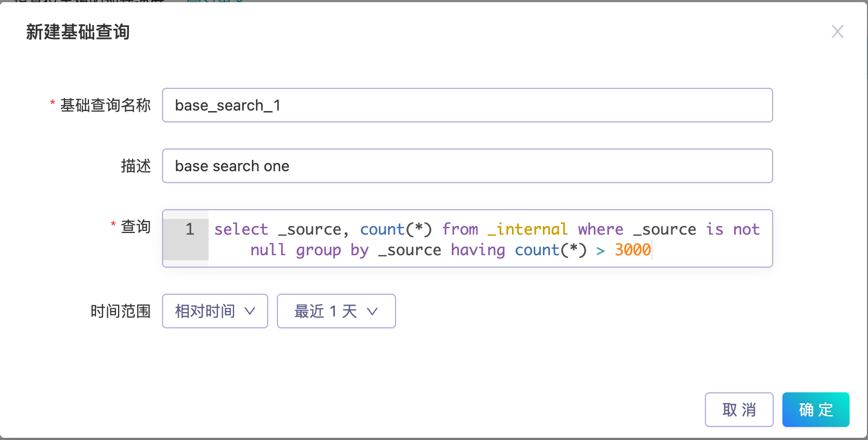Click the 'select' keyword in the query
Viewport: 868px width, 440px height.
(x=241, y=229)
